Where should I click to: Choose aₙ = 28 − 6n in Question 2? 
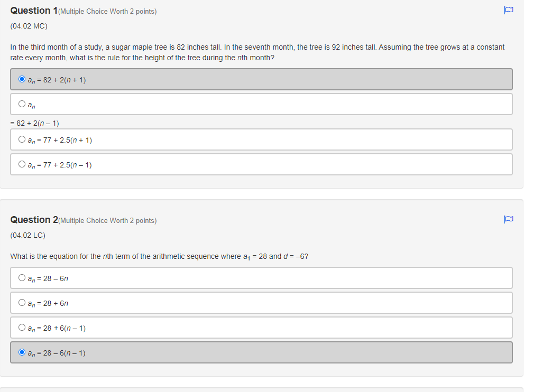22,277
